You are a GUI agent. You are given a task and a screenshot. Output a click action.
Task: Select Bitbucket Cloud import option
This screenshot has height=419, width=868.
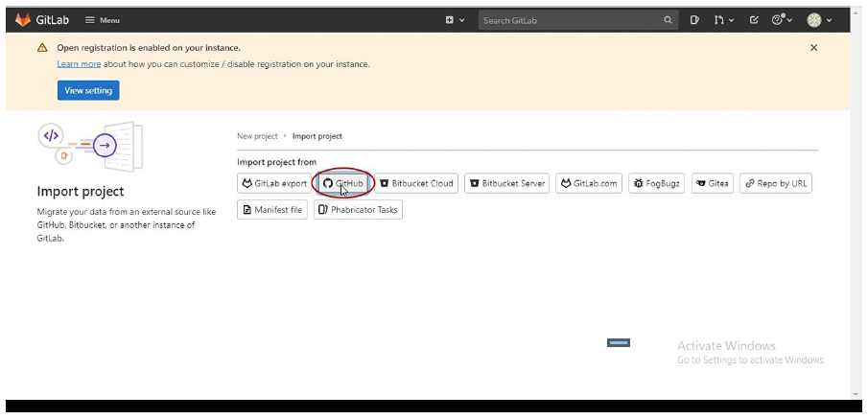(416, 183)
